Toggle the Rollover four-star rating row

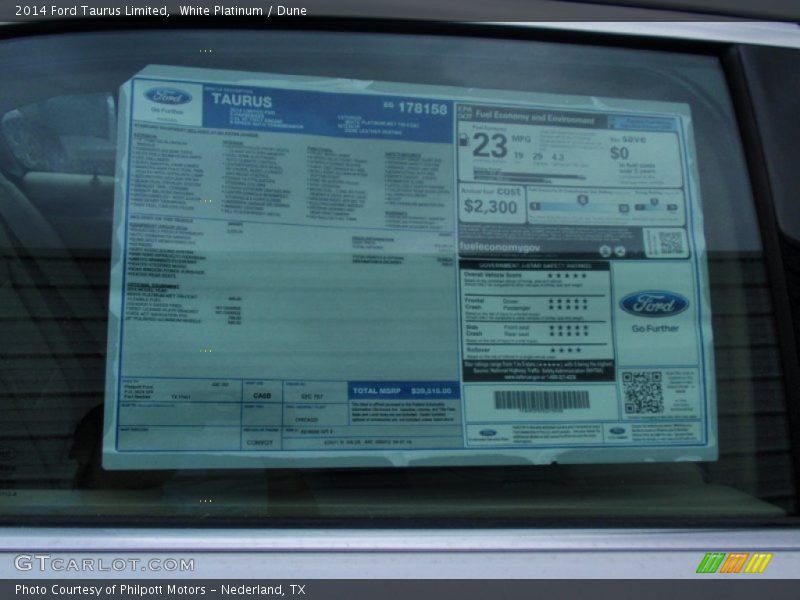tap(565, 349)
